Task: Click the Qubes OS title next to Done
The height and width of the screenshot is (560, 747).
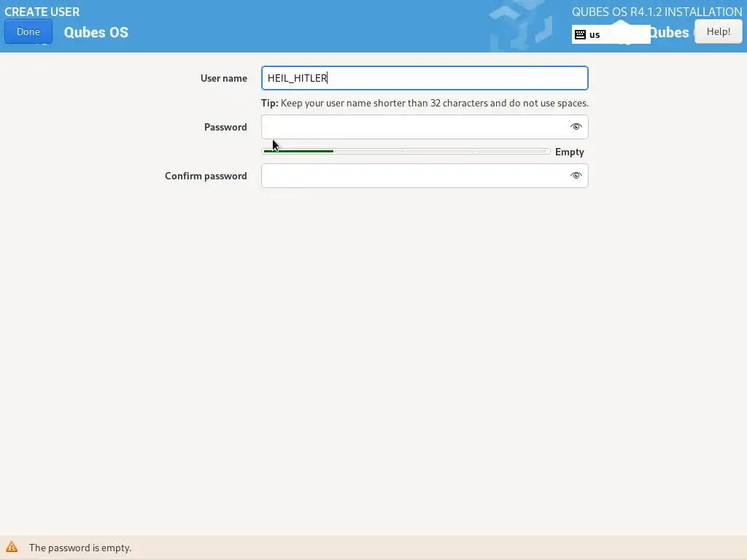Action: (x=96, y=32)
